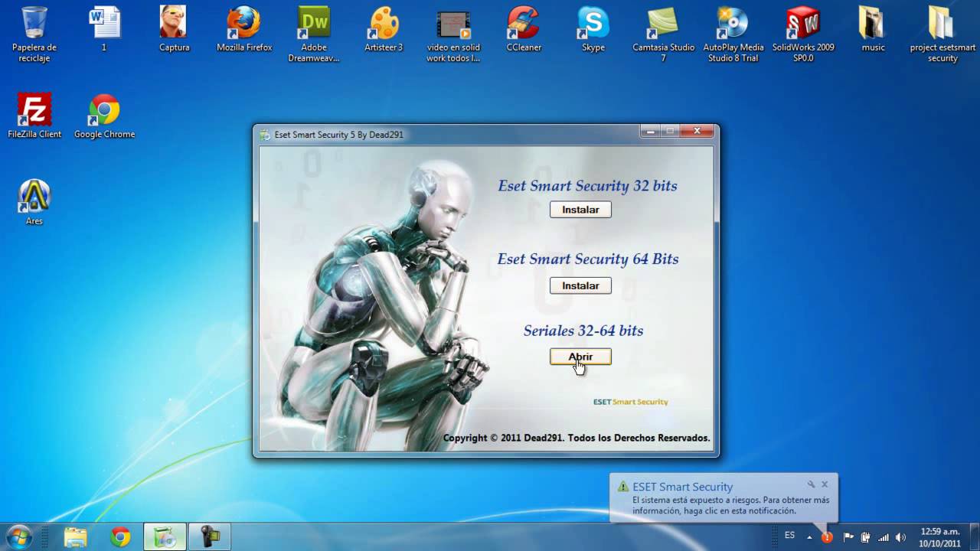Select the Camtasia Studio 7 shortcut
Image resolution: width=980 pixels, height=551 pixels.
[x=663, y=34]
